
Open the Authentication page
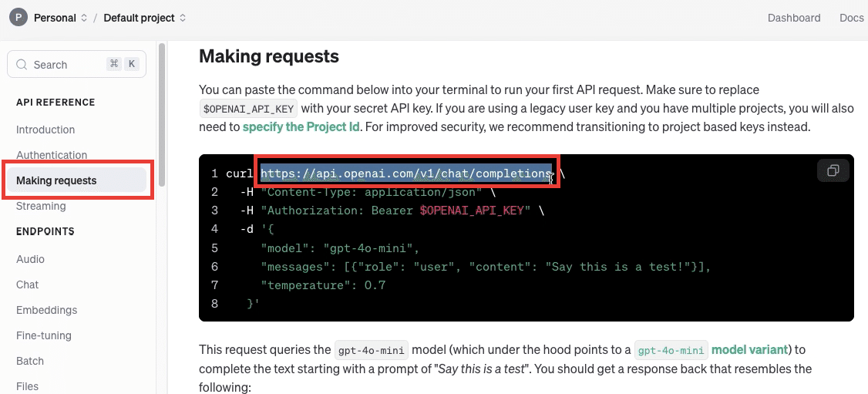pos(52,155)
